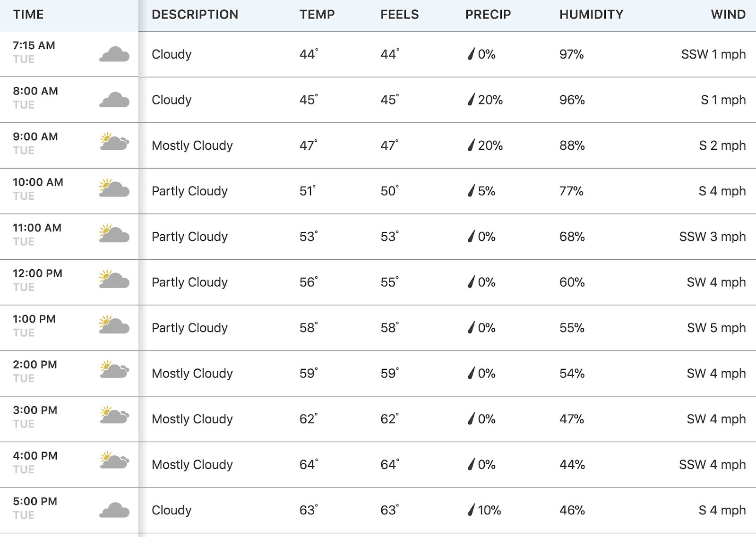756x537 pixels.
Task: Click the WIND column header
Action: click(728, 15)
